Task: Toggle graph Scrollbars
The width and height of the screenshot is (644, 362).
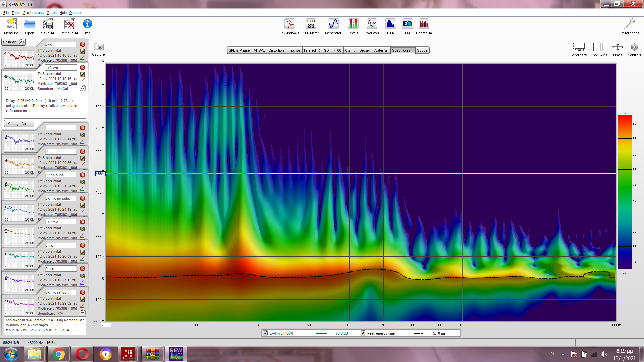Action: coord(578,50)
